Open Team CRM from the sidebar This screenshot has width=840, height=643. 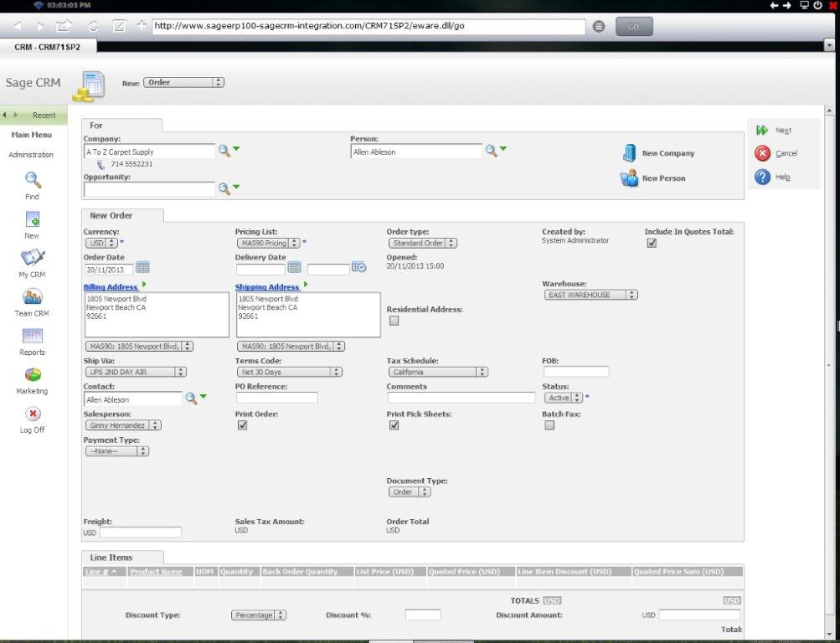pyautogui.click(x=32, y=297)
